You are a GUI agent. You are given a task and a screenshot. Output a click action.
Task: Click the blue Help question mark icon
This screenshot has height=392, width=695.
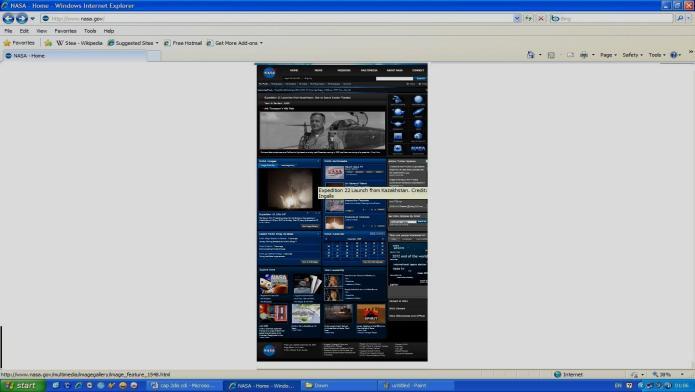tap(674, 55)
